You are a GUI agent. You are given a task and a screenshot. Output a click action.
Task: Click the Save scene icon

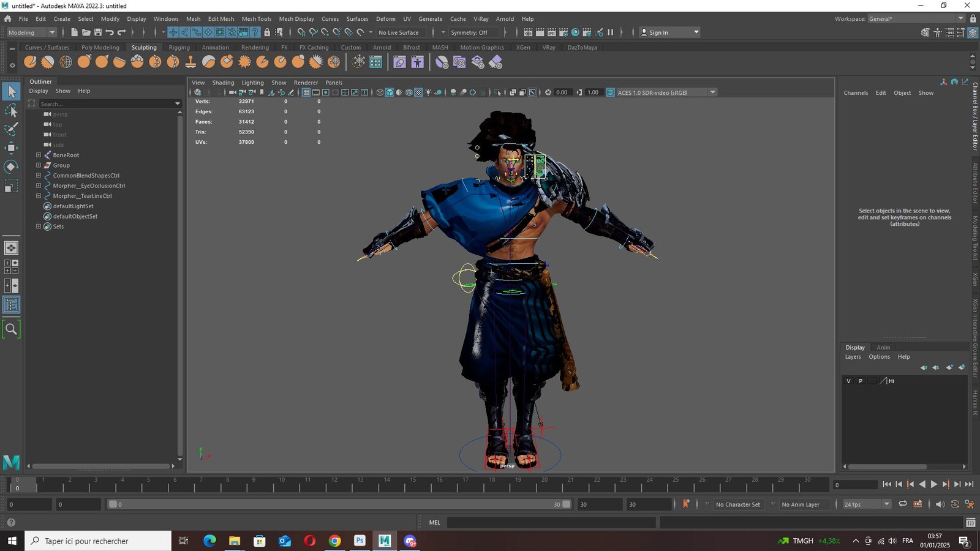pyautogui.click(x=97, y=32)
